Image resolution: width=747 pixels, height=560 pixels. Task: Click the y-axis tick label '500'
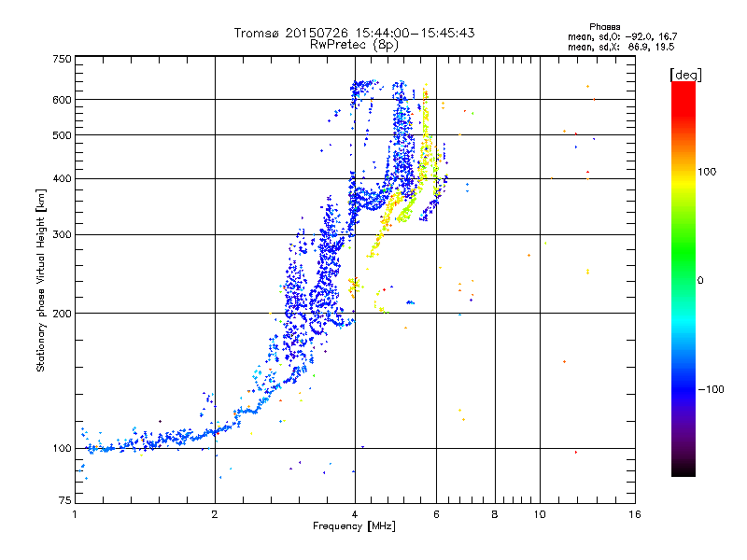click(62, 135)
